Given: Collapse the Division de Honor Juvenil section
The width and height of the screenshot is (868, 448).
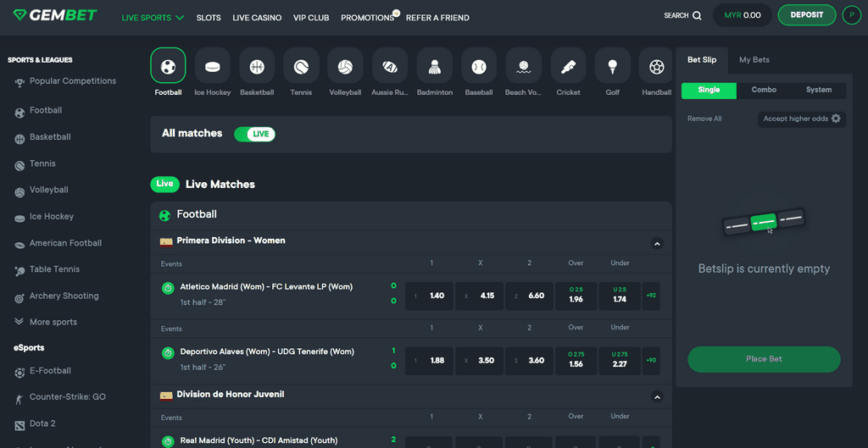Looking at the screenshot, I should click(657, 396).
